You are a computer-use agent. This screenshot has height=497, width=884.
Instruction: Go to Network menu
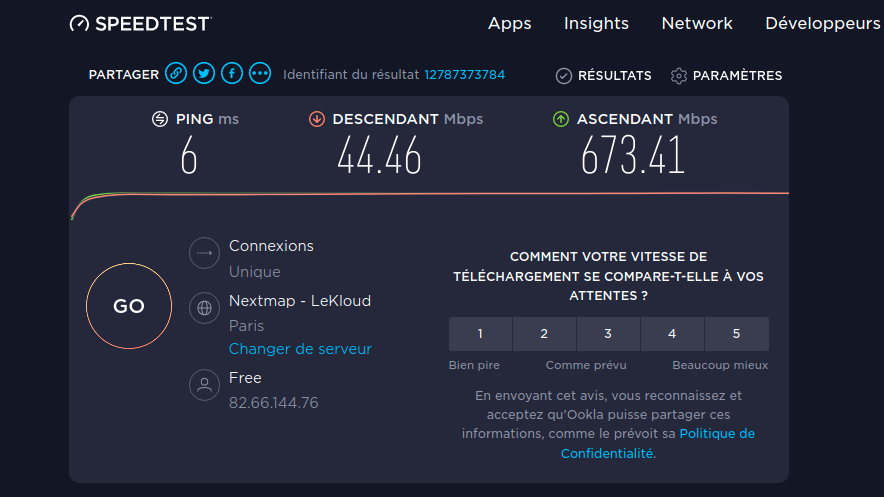click(x=697, y=23)
